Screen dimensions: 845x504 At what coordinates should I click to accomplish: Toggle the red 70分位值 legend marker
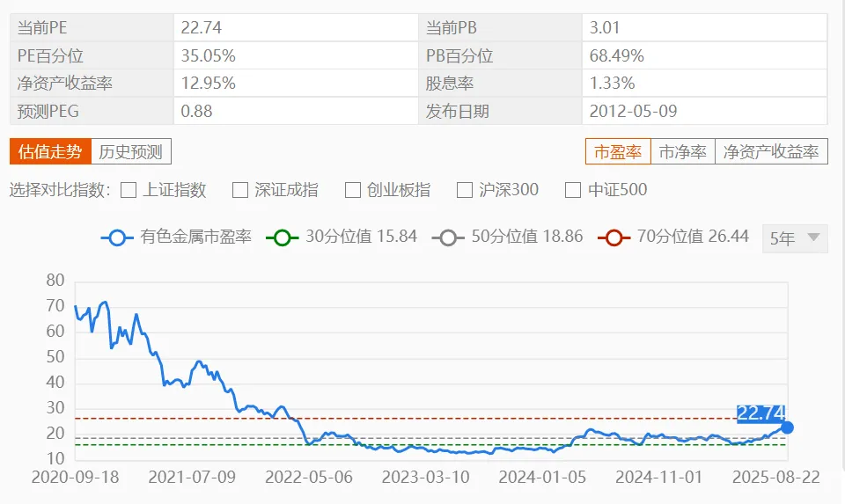point(614,237)
